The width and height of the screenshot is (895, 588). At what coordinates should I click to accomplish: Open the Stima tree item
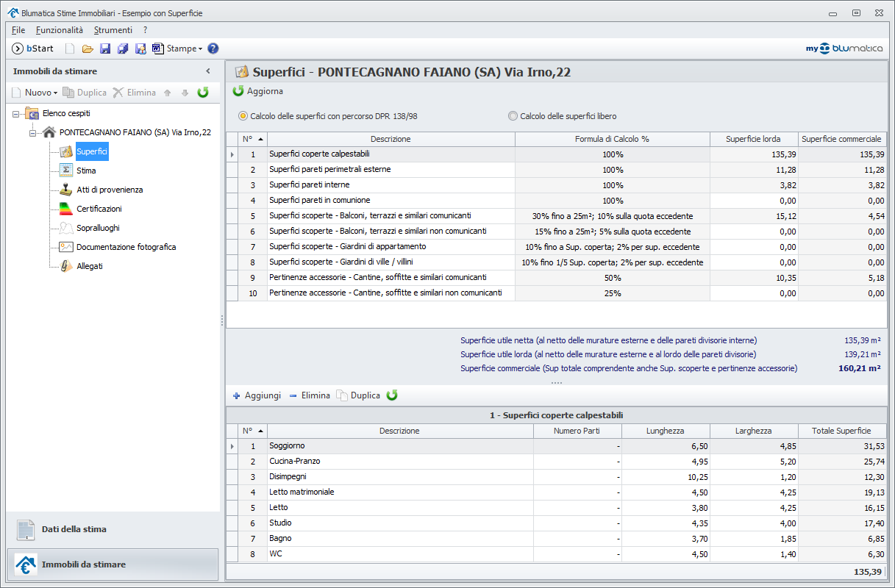point(86,171)
